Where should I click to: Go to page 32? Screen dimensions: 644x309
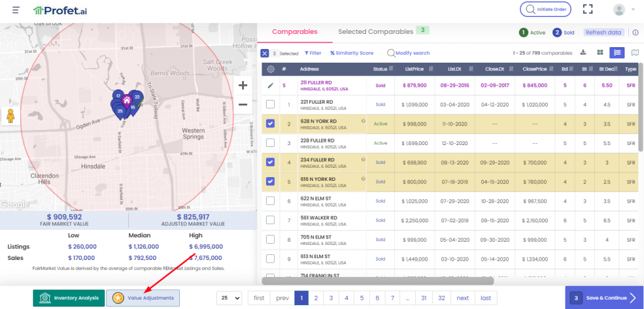pyautogui.click(x=441, y=298)
